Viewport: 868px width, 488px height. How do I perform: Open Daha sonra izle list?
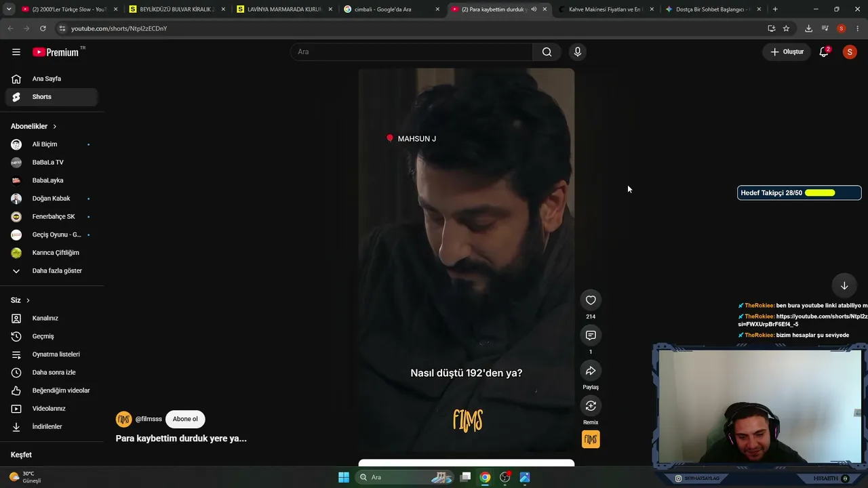point(52,372)
